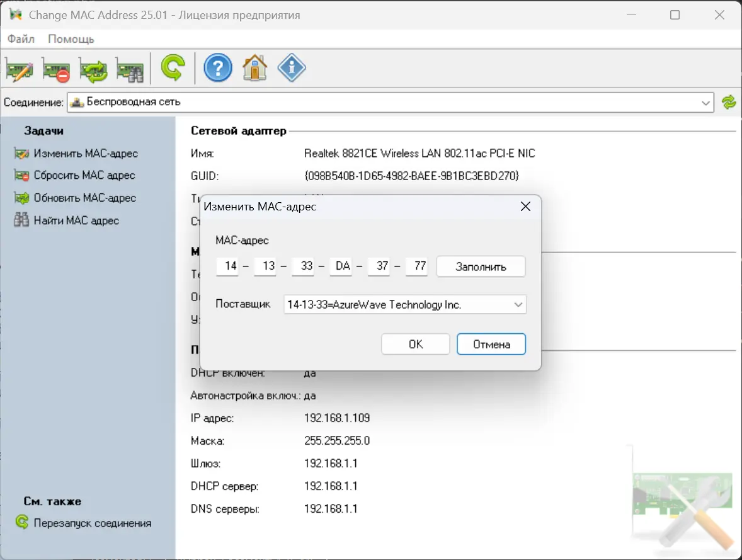
Task: Click MAC octet field containing DA
Action: click(341, 266)
